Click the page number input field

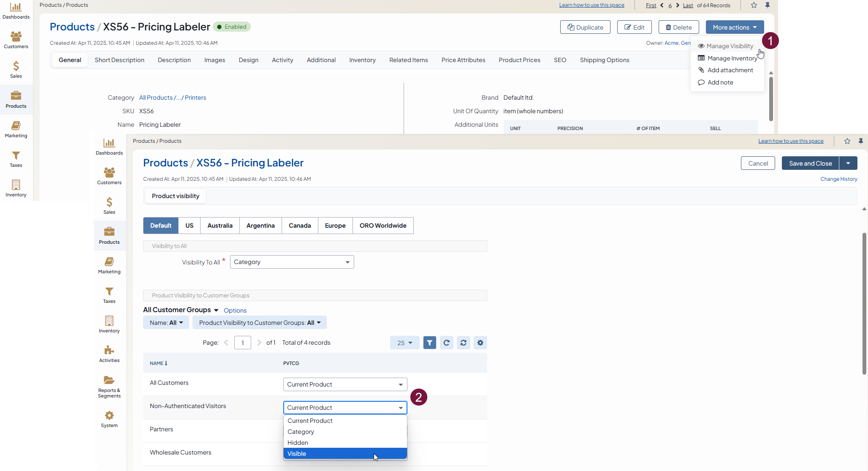pyautogui.click(x=242, y=343)
